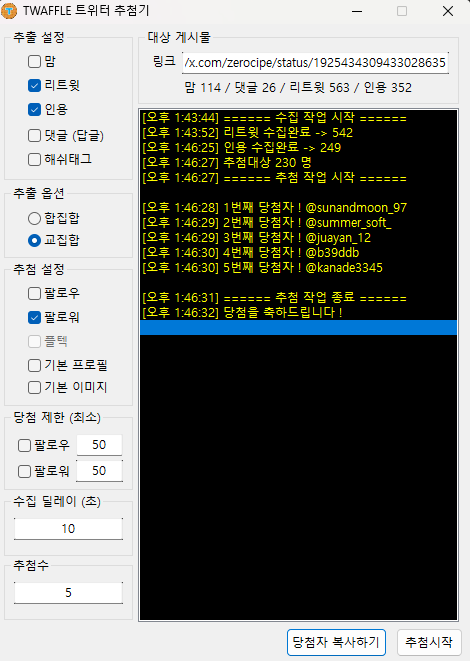Viewport: 470px width, 661px height.
Task: Select log line 당첨을 축하드립니다
Action: point(298,313)
